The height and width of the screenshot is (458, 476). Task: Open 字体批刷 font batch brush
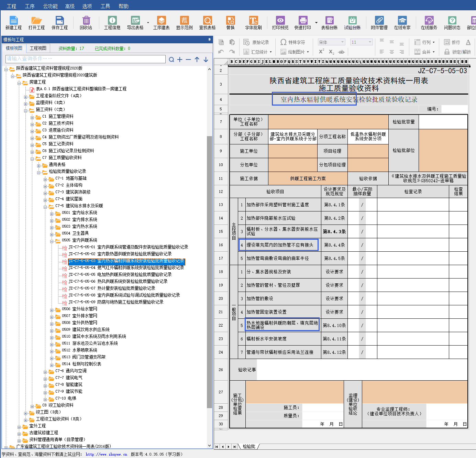coord(254,23)
